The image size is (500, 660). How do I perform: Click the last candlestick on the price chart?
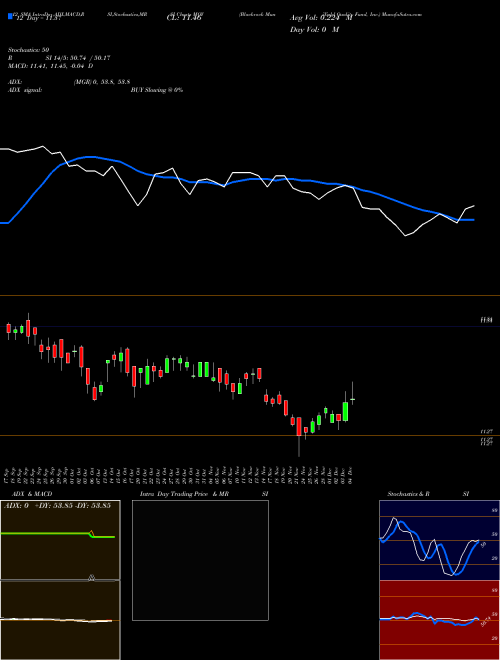tap(352, 398)
